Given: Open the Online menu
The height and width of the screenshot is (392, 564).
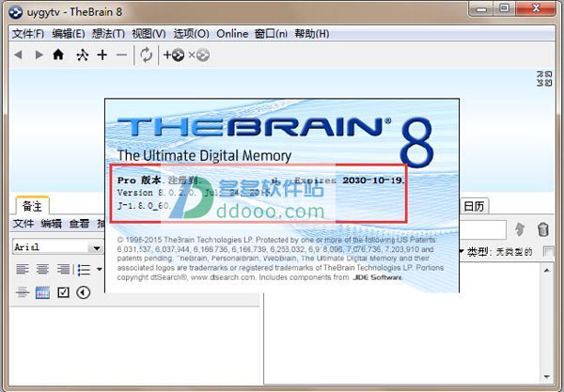Looking at the screenshot, I should [x=232, y=34].
